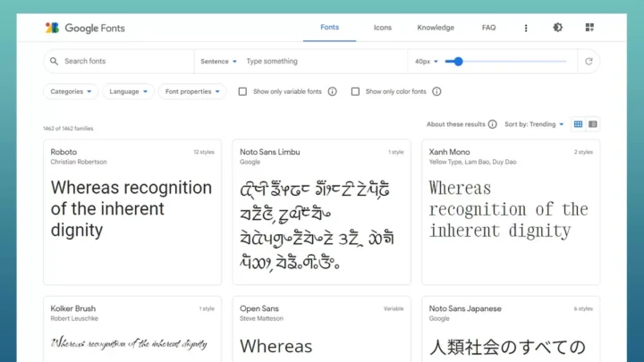
Task: Open the Kolker Brush font card
Action: tap(132, 329)
